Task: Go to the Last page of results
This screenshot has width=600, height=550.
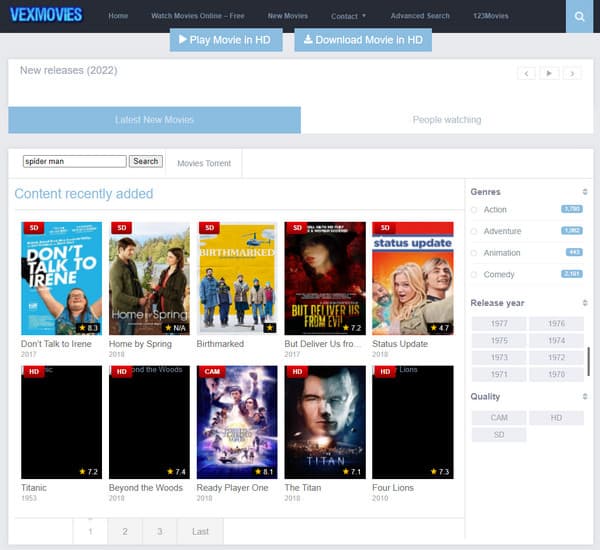Action: [x=200, y=531]
